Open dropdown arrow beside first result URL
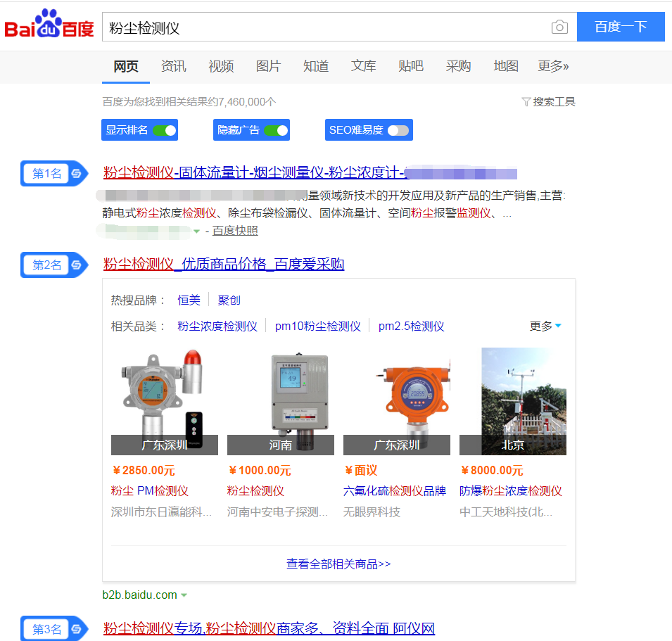Viewport: 672px width, 641px height. point(197,231)
